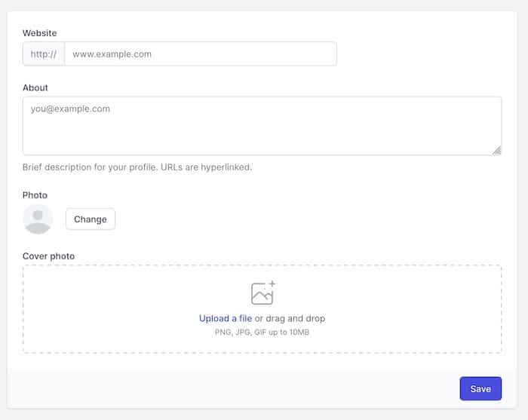Click the About field label

click(35, 87)
